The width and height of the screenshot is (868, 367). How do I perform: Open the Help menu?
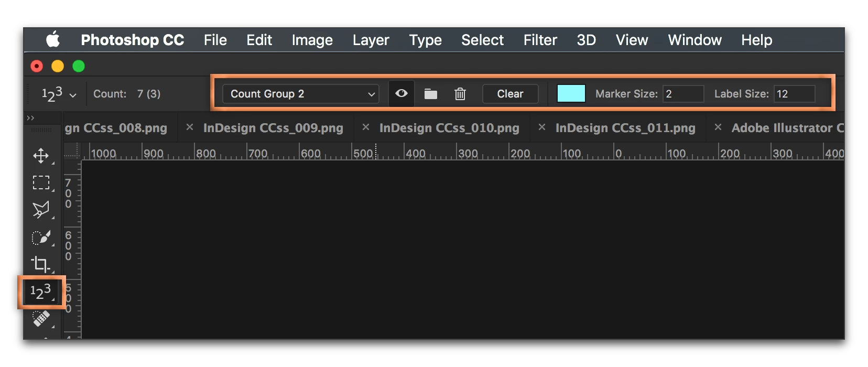pyautogui.click(x=757, y=40)
